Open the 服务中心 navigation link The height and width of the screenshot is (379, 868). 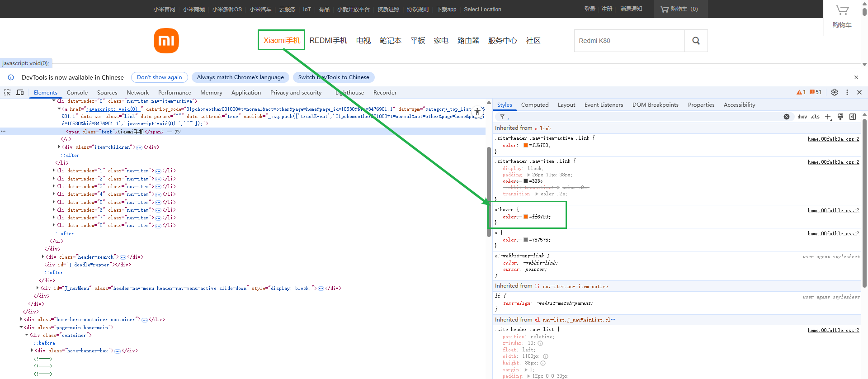(503, 41)
